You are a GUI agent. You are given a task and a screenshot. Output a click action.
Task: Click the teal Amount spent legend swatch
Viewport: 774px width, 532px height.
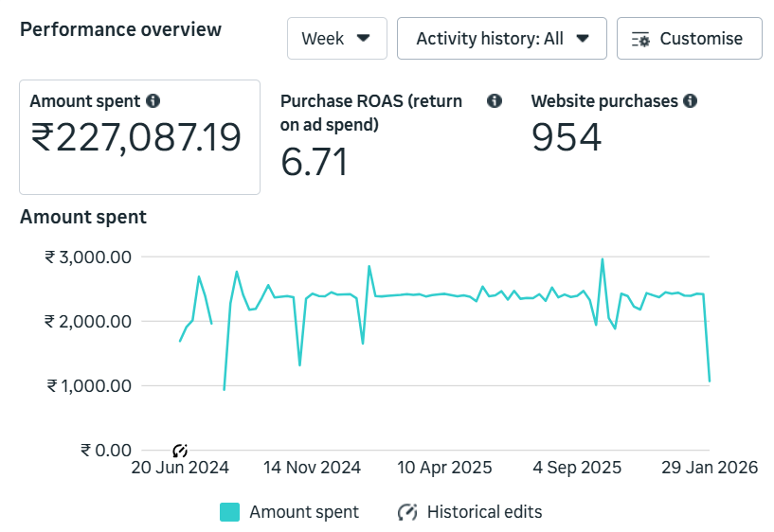point(229,512)
